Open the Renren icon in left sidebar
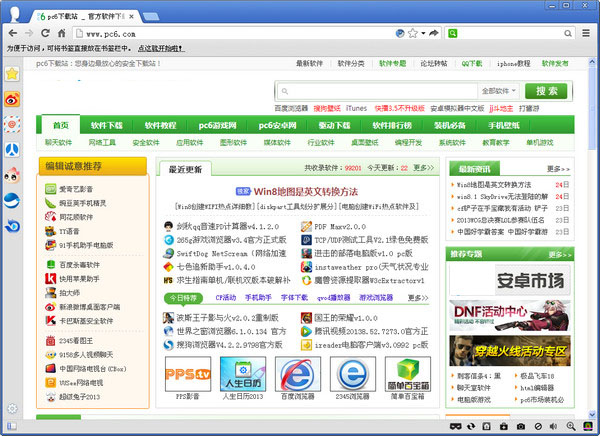Screen dimensions: 600x436 [x=12, y=150]
